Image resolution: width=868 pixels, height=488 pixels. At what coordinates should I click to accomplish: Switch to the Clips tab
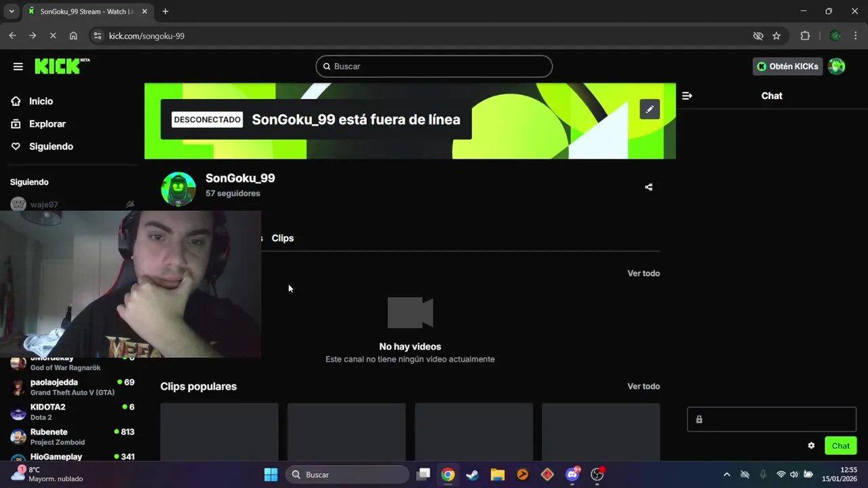[x=283, y=238]
